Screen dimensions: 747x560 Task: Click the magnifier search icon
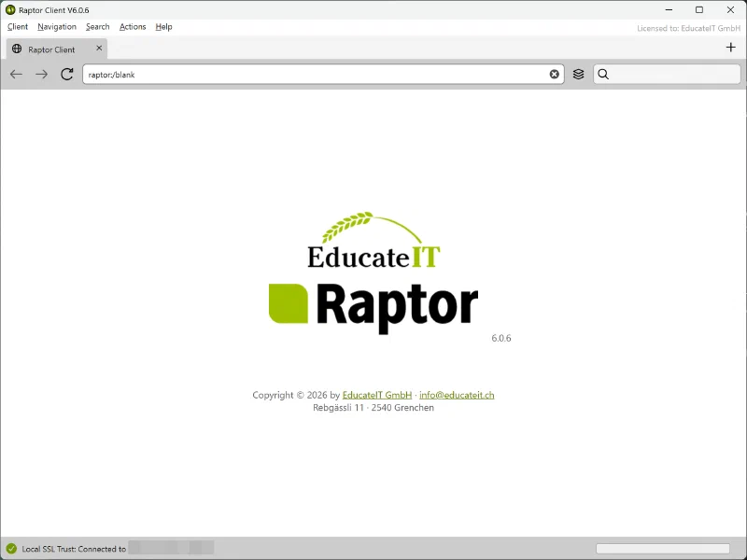603,75
